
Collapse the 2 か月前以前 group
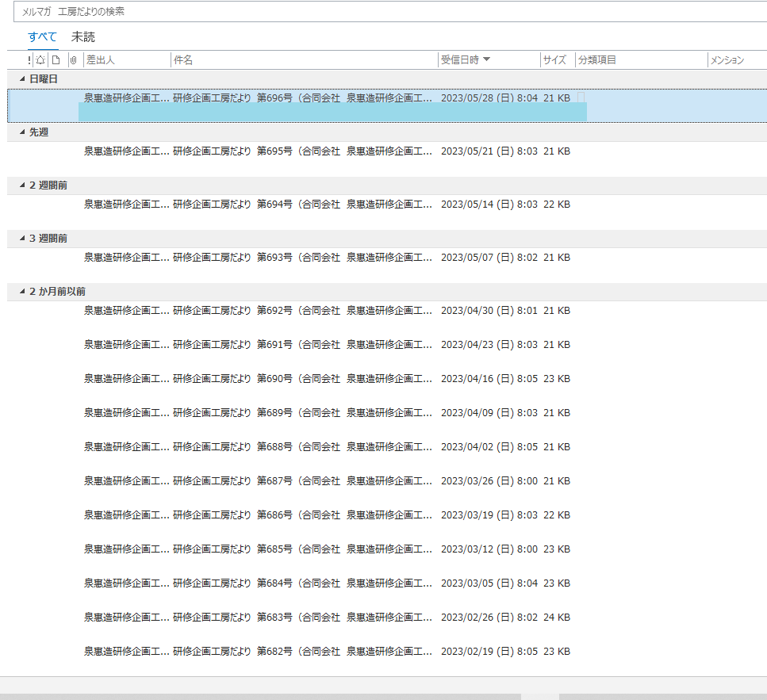tap(22, 292)
